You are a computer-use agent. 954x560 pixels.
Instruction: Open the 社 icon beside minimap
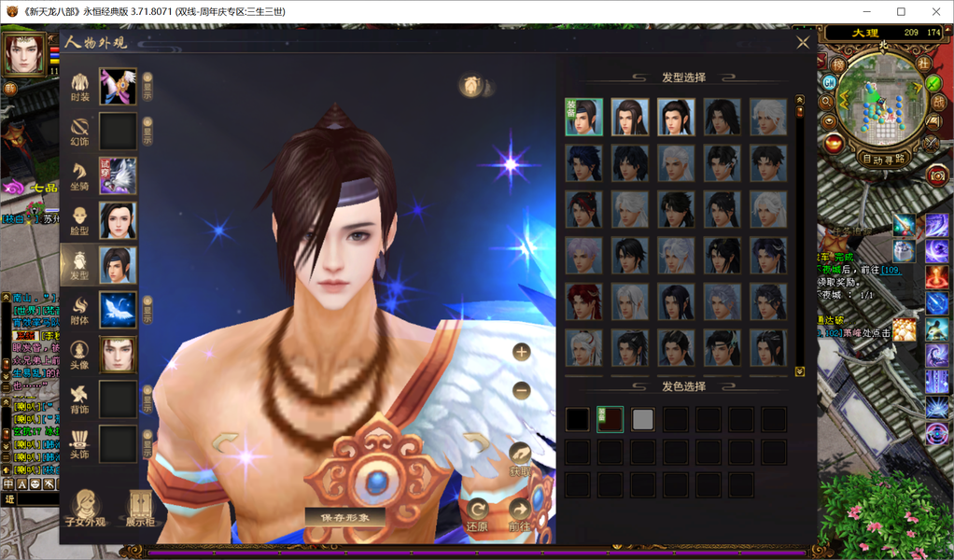point(923,63)
